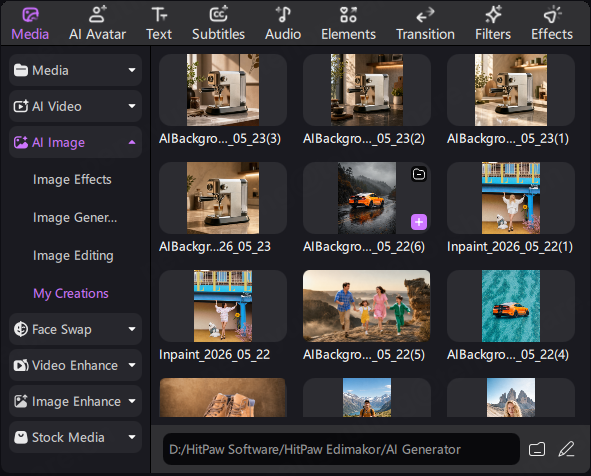The width and height of the screenshot is (591, 476).
Task: Click the file name AIBackgro..._05_22(6)
Action: [x=364, y=246]
